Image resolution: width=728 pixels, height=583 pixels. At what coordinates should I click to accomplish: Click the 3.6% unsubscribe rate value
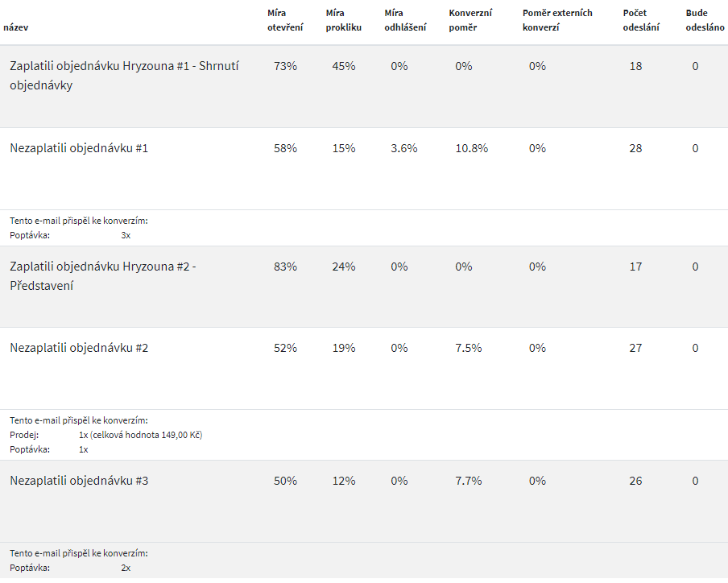404,148
